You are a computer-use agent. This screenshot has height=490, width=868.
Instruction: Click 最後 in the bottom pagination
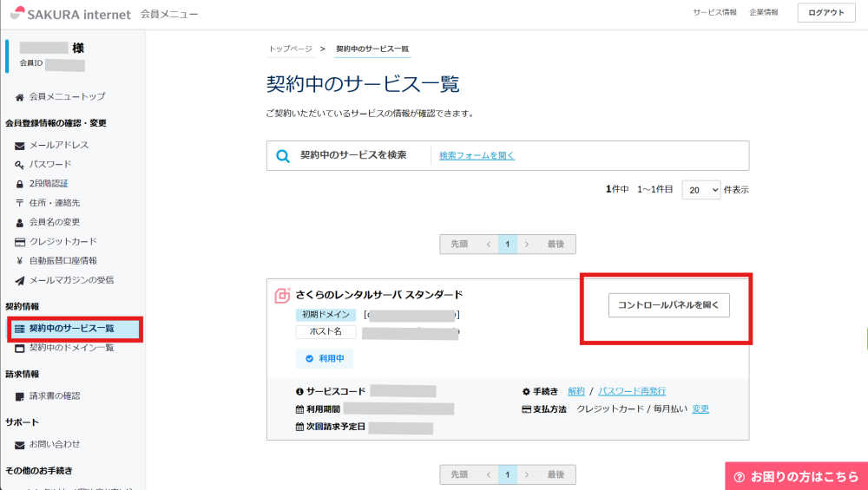click(556, 474)
